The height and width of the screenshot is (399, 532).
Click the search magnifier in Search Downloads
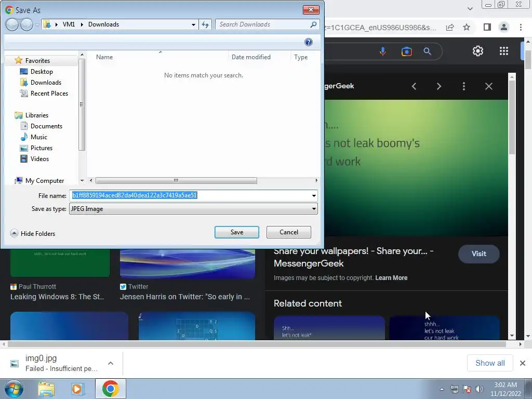313,24
